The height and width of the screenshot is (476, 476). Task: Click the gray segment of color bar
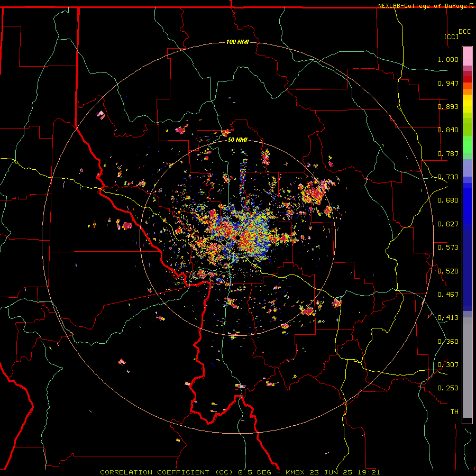click(x=467, y=368)
